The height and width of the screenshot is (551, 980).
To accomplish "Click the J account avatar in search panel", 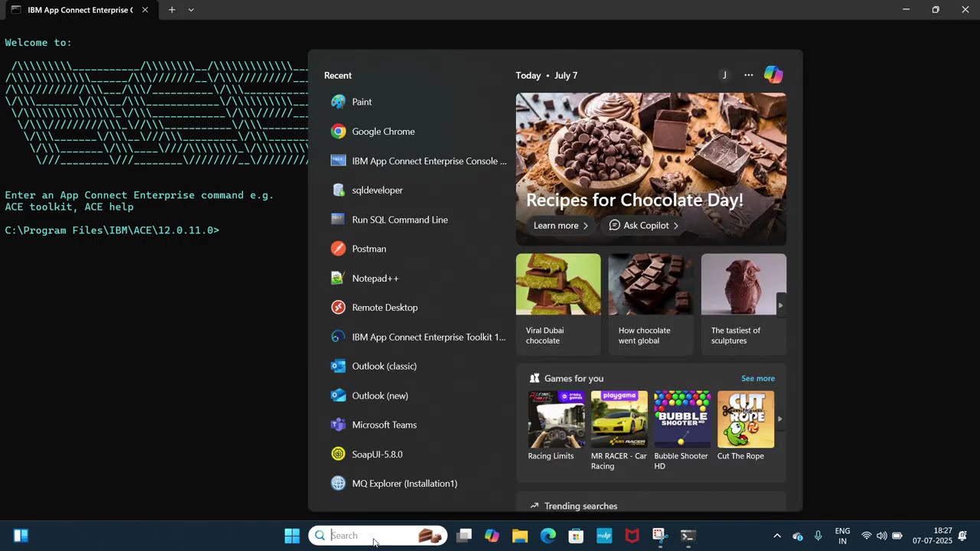I will tap(724, 75).
